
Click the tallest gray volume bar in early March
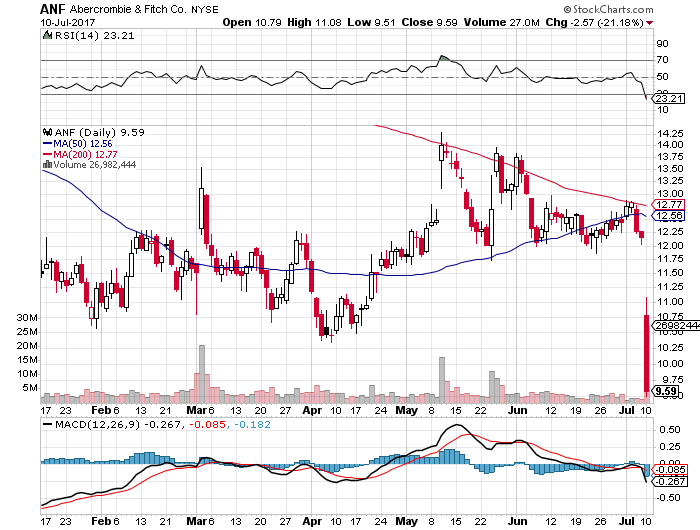pos(202,374)
